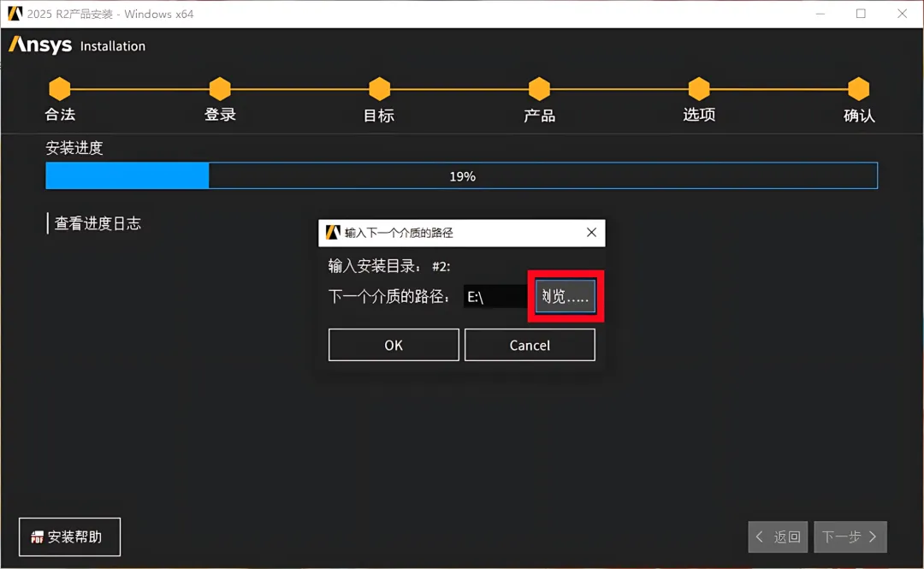Open 安装帮助 PDF help

coord(69,536)
